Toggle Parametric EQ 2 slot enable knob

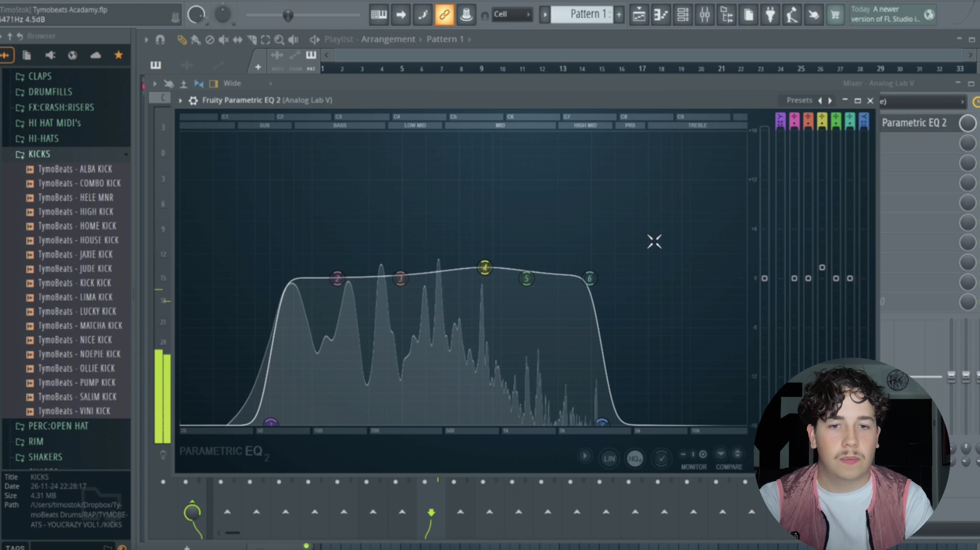coord(967,123)
